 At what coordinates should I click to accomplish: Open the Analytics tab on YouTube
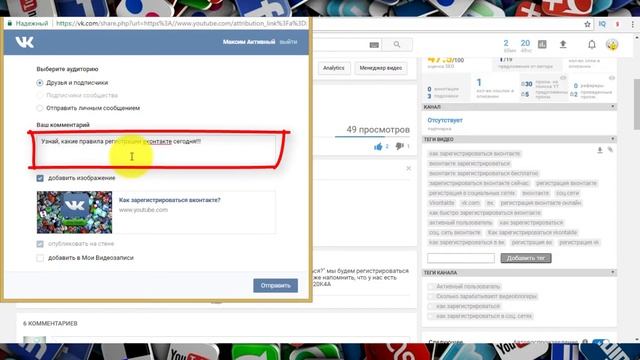click(334, 68)
